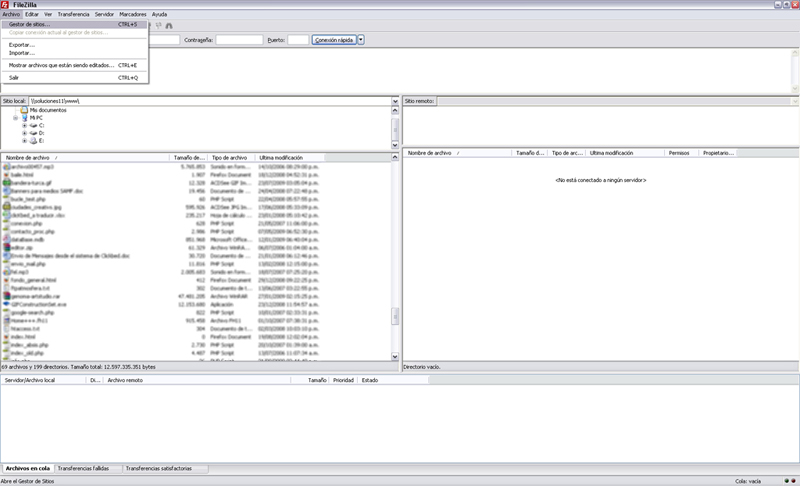The image size is (800, 486).
Task: Choose Exportar... in Archivo menu
Action: [74, 45]
